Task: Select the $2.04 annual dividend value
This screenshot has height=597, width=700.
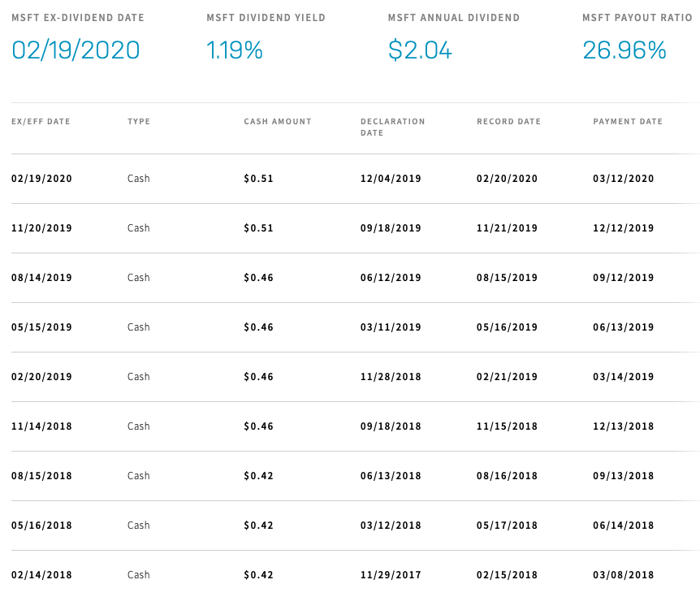Action: [x=420, y=50]
